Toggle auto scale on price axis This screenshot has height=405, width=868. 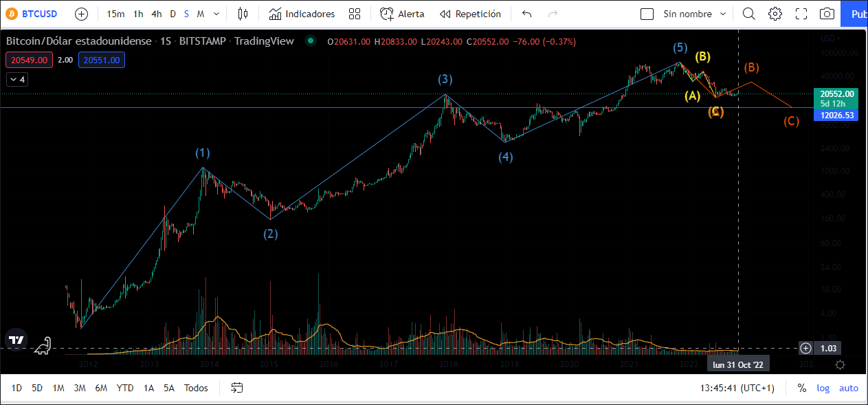tap(849, 388)
